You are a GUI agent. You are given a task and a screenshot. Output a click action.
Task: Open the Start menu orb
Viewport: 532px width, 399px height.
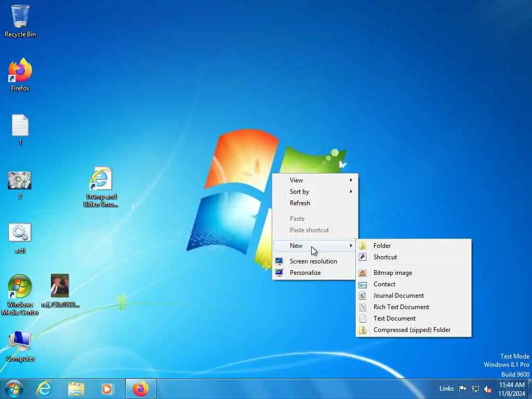14,389
